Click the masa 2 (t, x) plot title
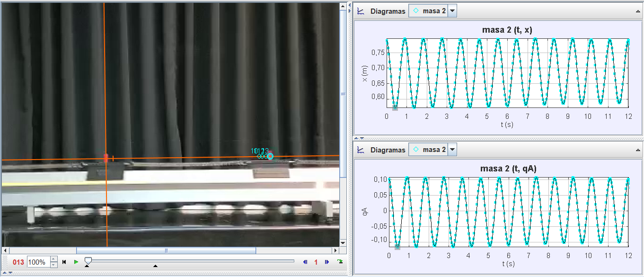This screenshot has height=277, width=644. pyautogui.click(x=507, y=30)
